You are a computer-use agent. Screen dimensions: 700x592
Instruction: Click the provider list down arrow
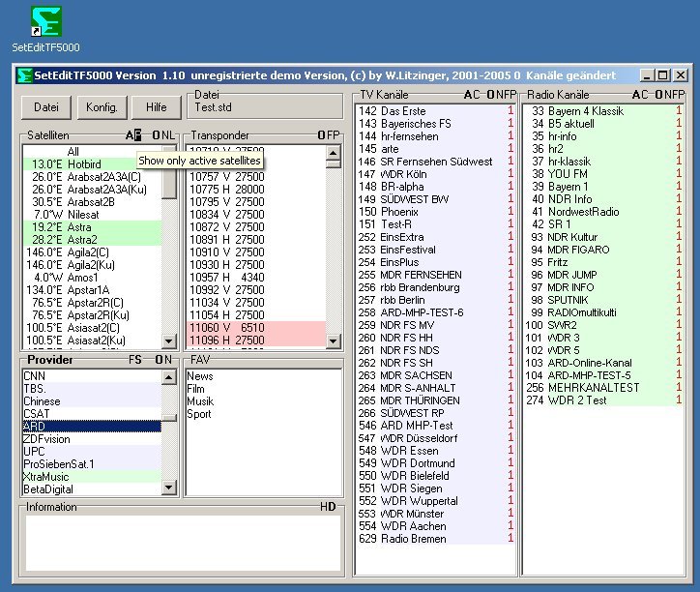point(169,488)
